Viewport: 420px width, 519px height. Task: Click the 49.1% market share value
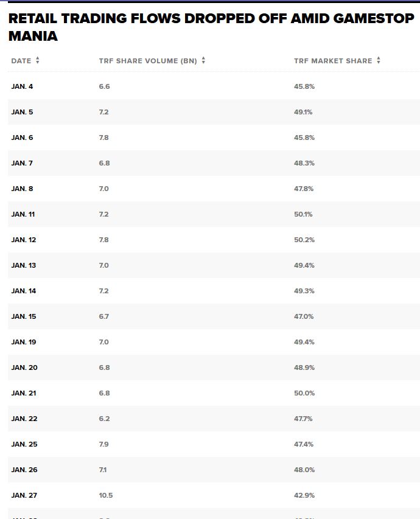point(303,112)
